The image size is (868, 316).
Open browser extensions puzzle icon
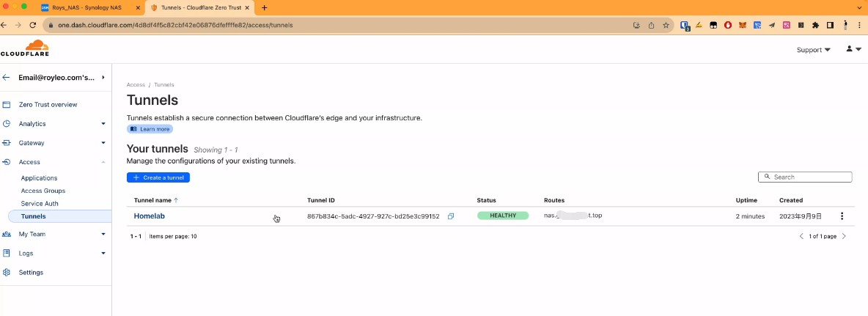(x=815, y=25)
